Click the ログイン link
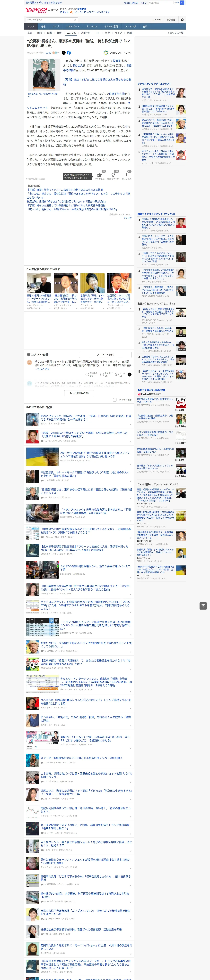The image size is (210, 980). pyautogui.click(x=64, y=12)
